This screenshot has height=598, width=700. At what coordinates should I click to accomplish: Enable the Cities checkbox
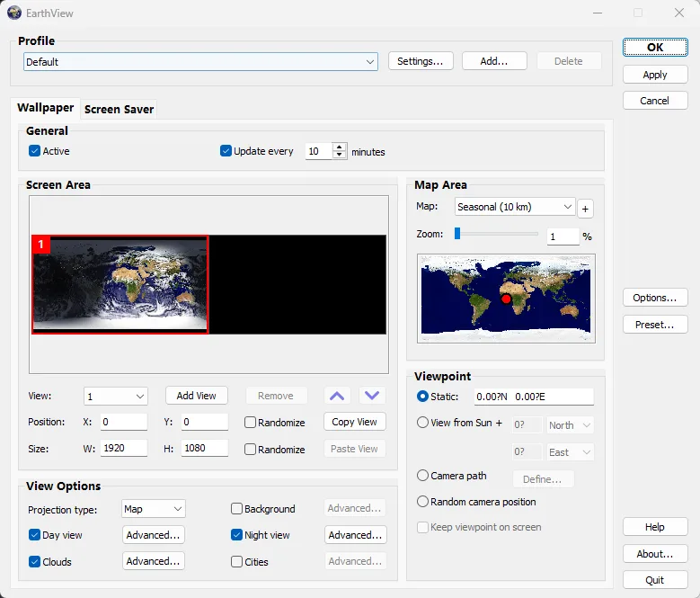tap(236, 561)
